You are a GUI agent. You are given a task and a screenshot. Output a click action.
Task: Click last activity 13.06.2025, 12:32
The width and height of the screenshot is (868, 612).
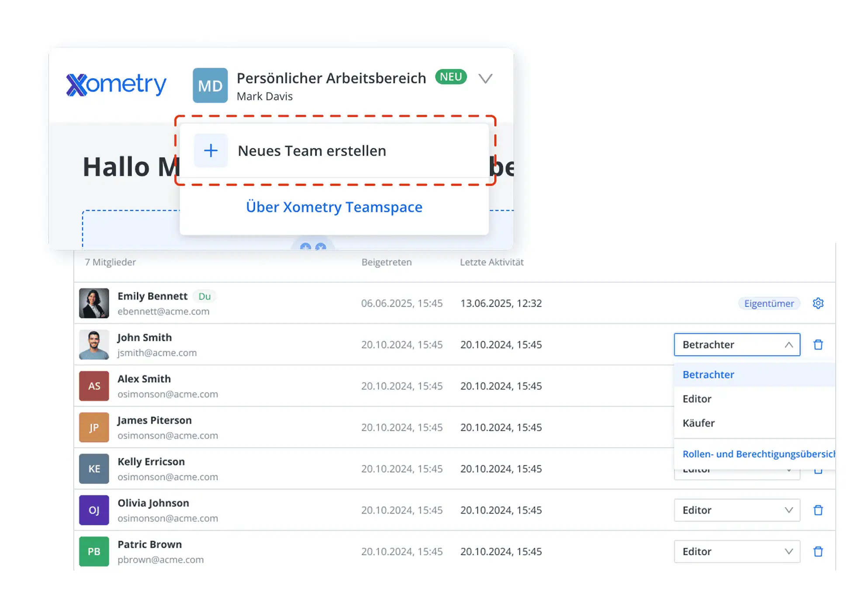tap(501, 304)
